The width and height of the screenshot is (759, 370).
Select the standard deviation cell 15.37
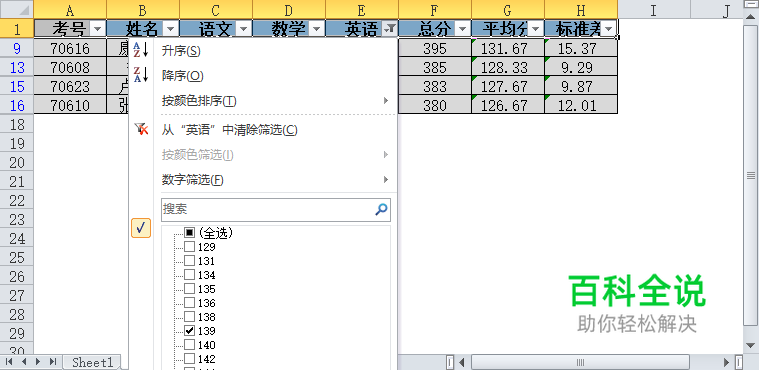coord(581,48)
